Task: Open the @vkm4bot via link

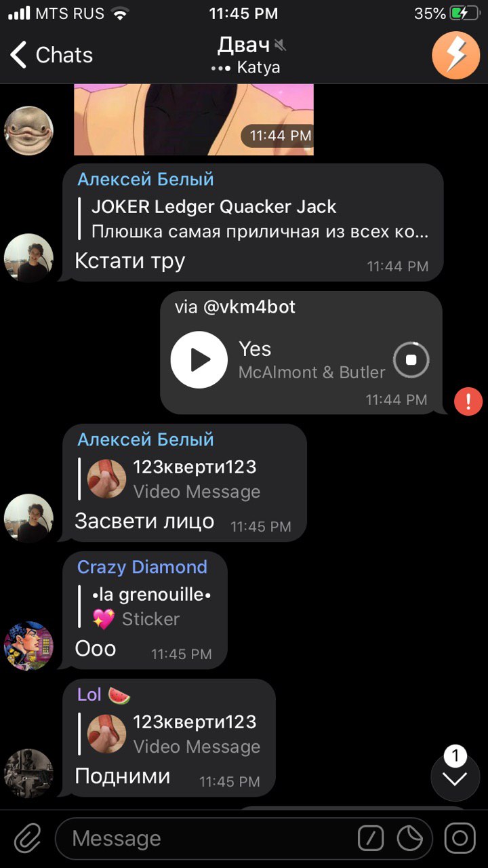Action: tap(235, 307)
